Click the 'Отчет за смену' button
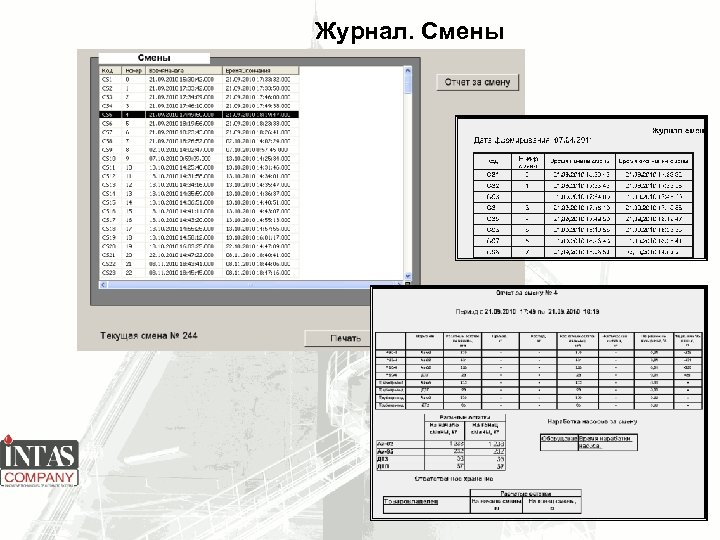The width and height of the screenshot is (720, 540). pyautogui.click(x=477, y=82)
